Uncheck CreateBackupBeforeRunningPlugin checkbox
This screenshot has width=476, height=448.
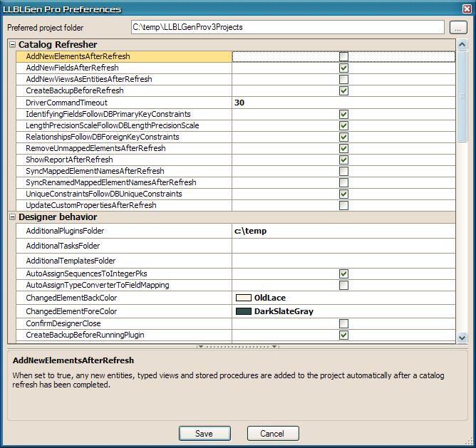(343, 335)
